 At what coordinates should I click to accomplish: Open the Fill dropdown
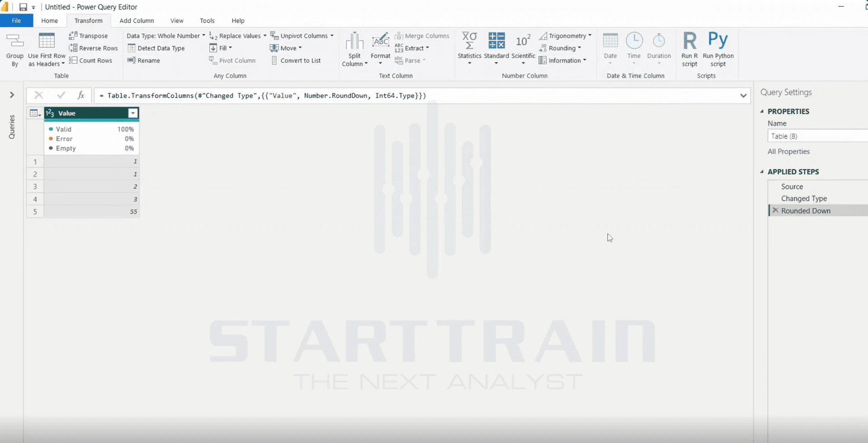(221, 48)
